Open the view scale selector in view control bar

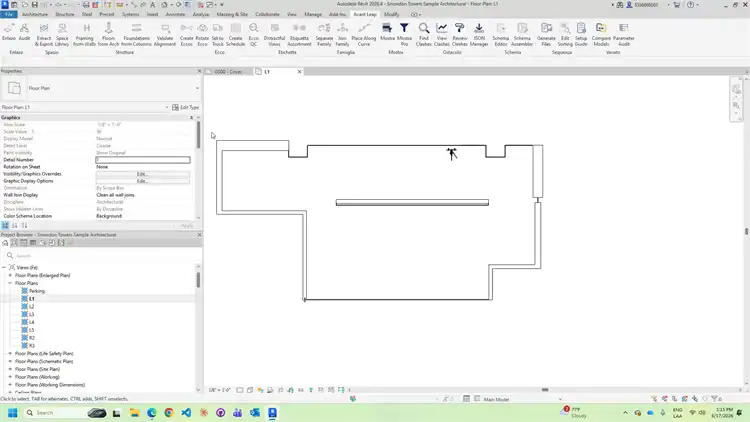pyautogui.click(x=220, y=390)
